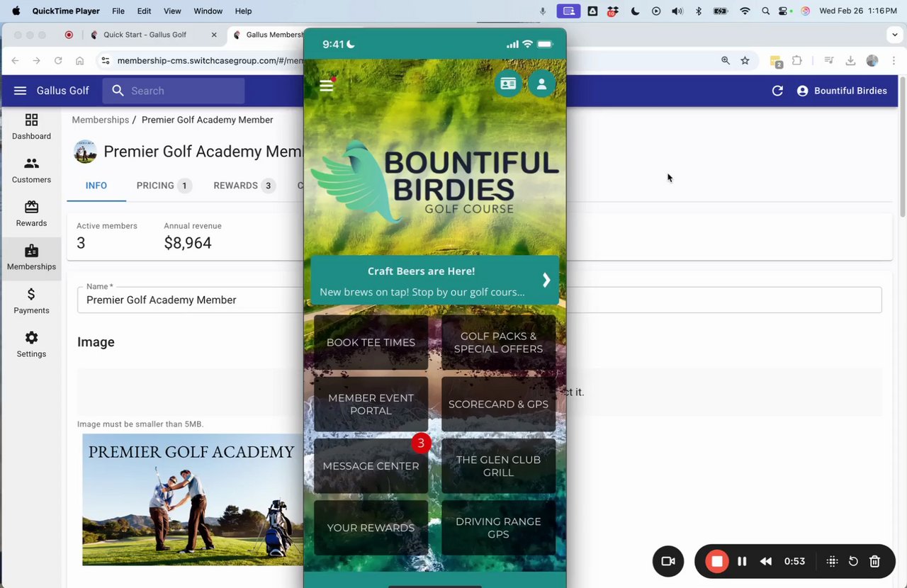Tap BOOK TEE TIMES in the phone app
907x588 pixels.
[x=371, y=342]
